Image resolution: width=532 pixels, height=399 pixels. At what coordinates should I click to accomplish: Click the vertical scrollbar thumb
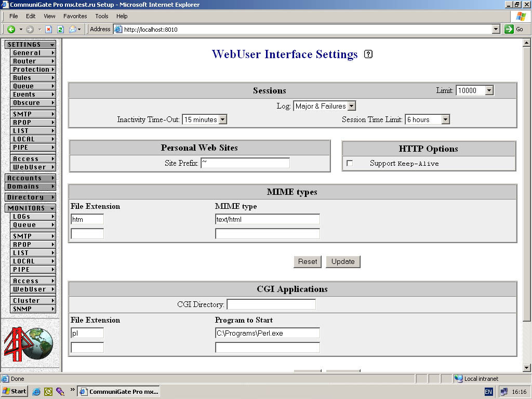click(526, 184)
